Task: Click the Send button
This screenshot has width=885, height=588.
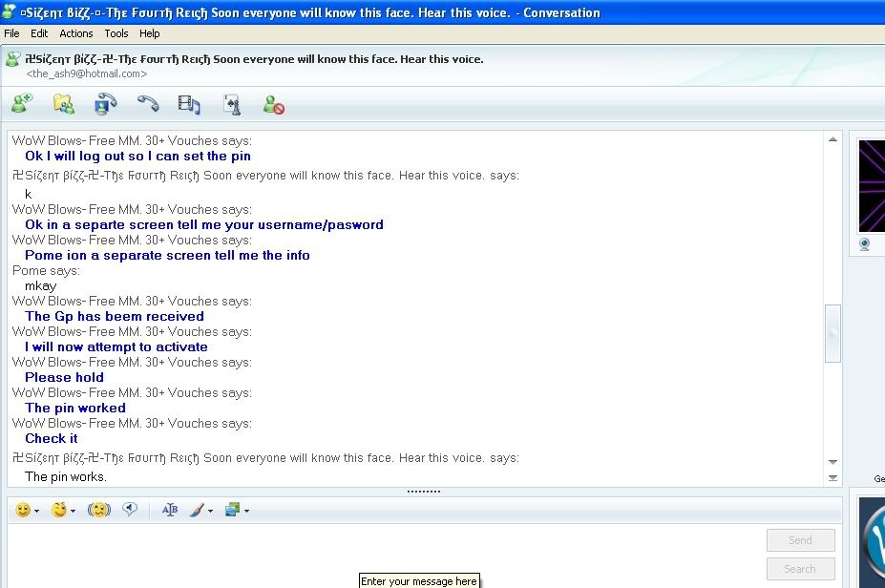Action: point(800,540)
